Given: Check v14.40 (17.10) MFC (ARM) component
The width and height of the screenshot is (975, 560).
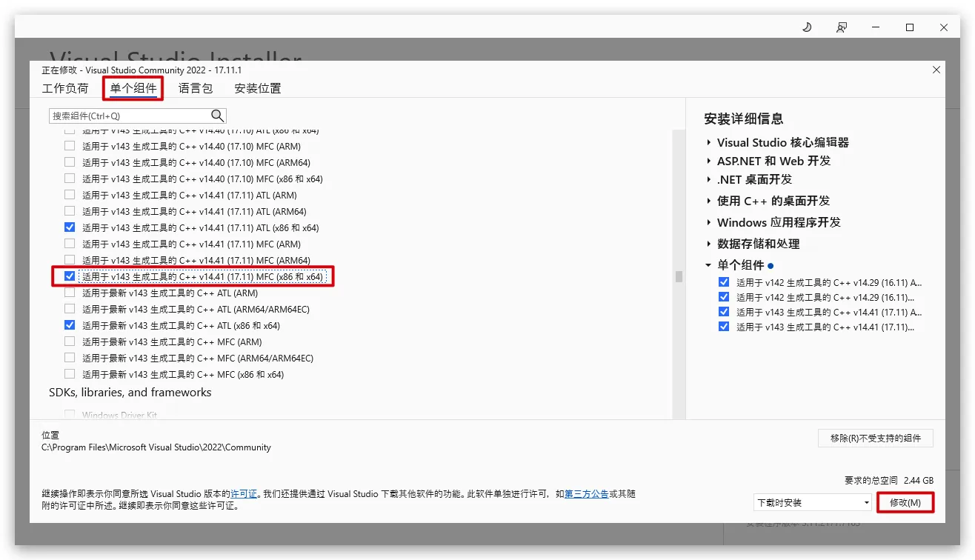Looking at the screenshot, I should (x=70, y=146).
